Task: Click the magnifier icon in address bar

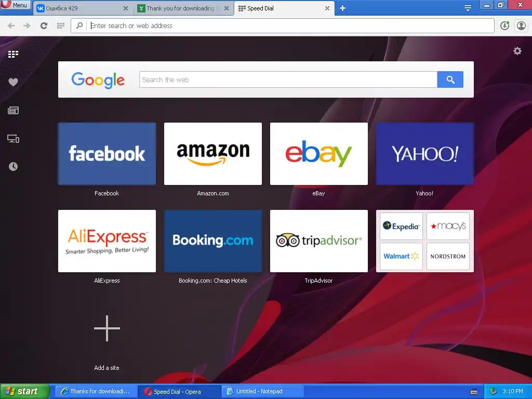Action: click(79, 25)
